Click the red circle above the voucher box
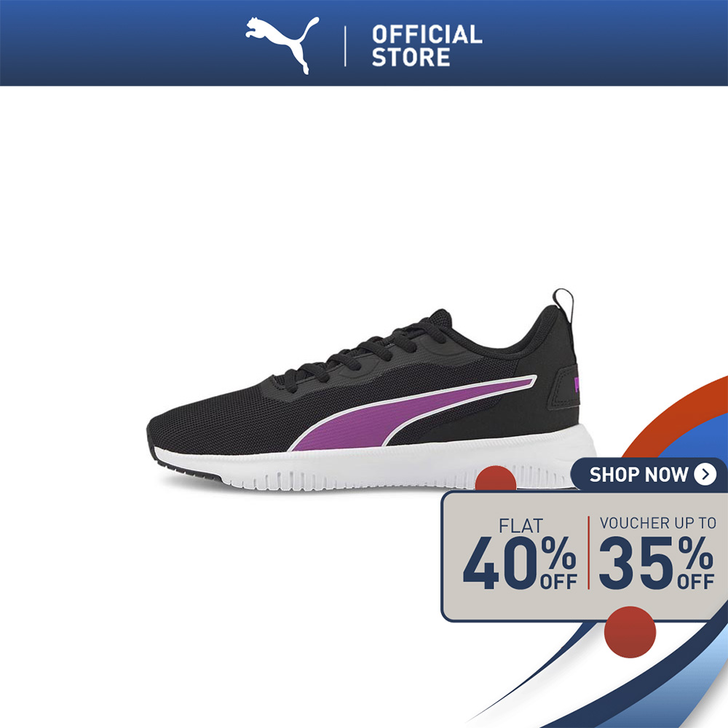Image resolution: width=728 pixels, height=728 pixels. pyautogui.click(x=495, y=478)
